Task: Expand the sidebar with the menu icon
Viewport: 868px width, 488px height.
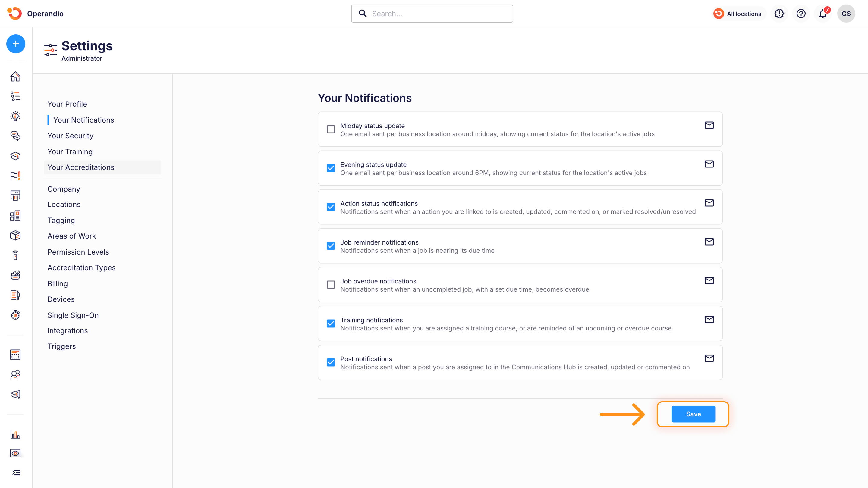Action: (16, 473)
